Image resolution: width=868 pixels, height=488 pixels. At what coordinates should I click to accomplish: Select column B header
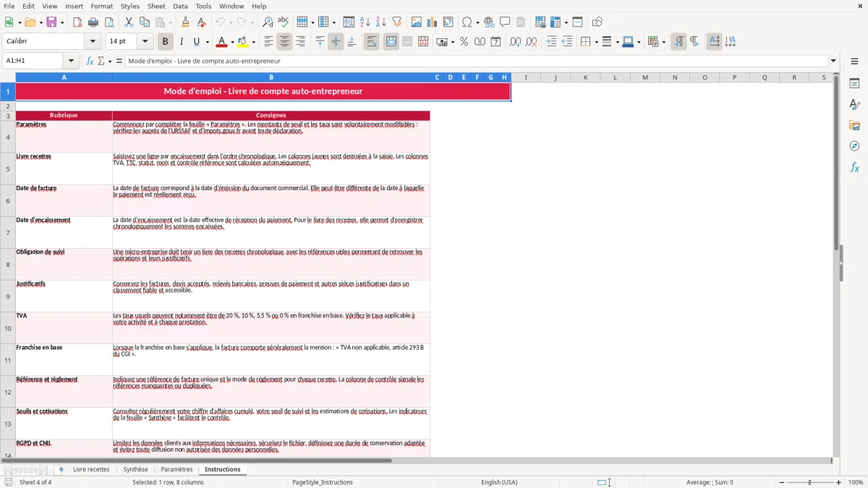pyautogui.click(x=271, y=77)
